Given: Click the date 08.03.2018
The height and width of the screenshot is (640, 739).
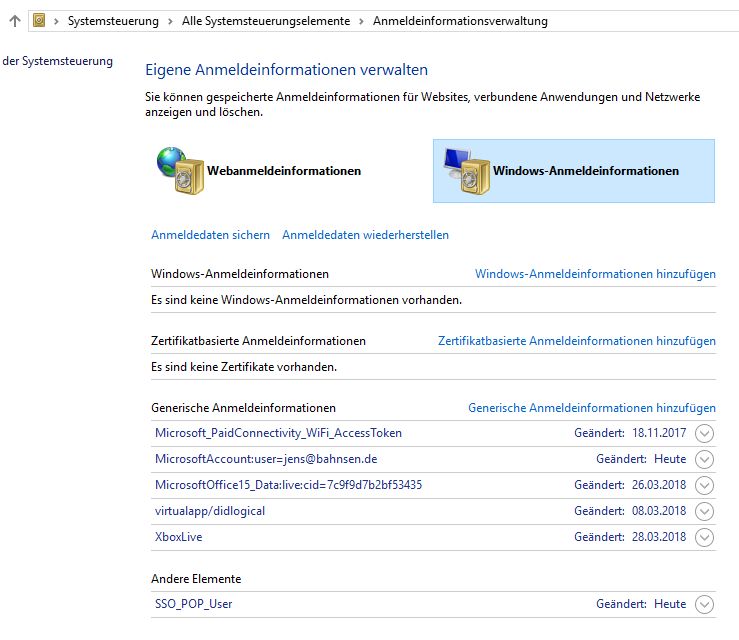Looking at the screenshot, I should coord(659,510).
